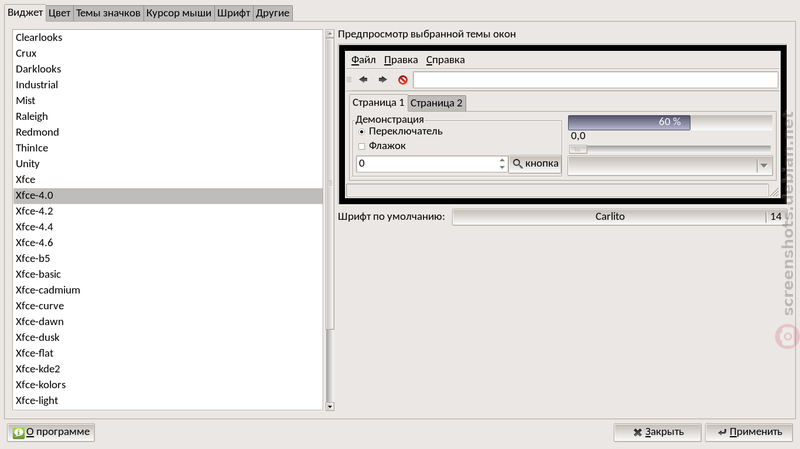Open the Другие tab
Viewport: 800px width, 449px height.
pos(272,13)
